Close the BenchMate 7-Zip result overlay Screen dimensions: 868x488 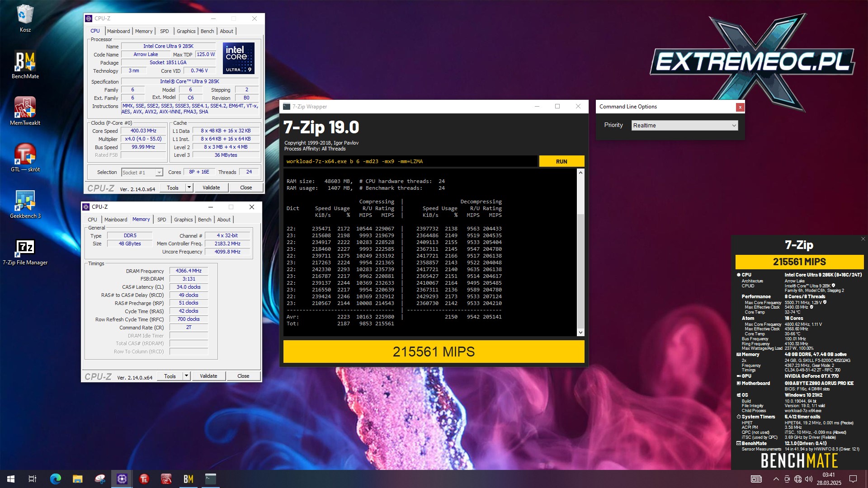coord(863,239)
